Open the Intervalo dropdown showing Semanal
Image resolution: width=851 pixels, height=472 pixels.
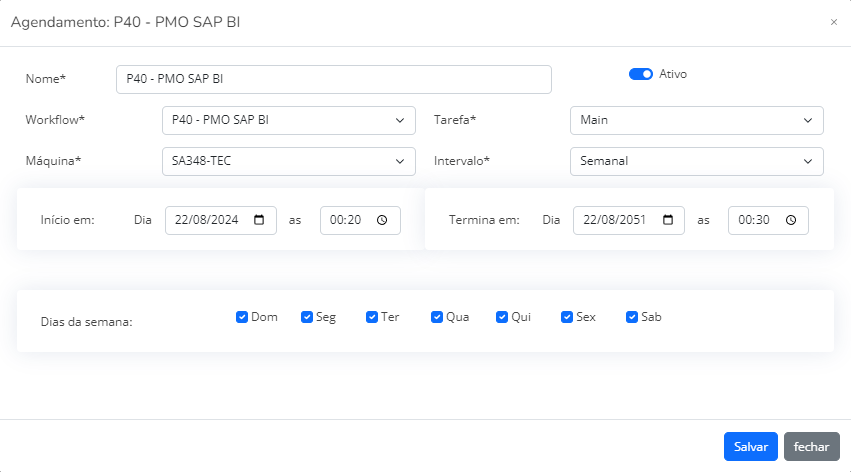click(697, 161)
